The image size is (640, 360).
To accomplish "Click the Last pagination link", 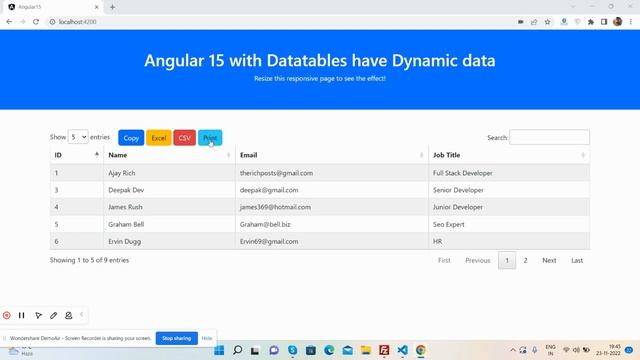I will pyautogui.click(x=577, y=260).
